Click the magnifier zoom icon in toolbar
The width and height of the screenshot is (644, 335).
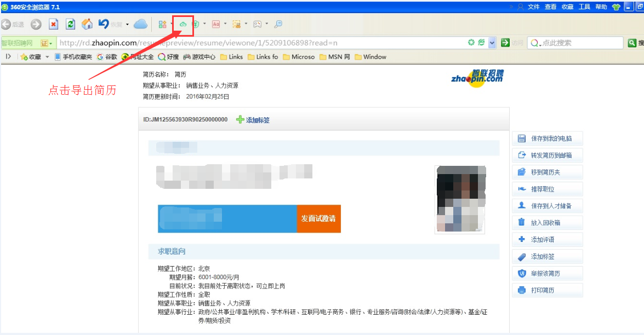tap(278, 24)
